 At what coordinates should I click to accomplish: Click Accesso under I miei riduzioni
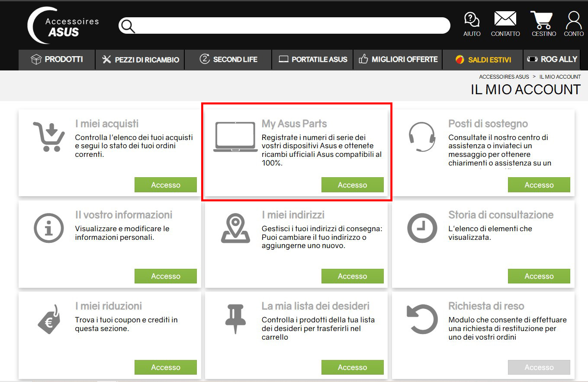coord(166,367)
